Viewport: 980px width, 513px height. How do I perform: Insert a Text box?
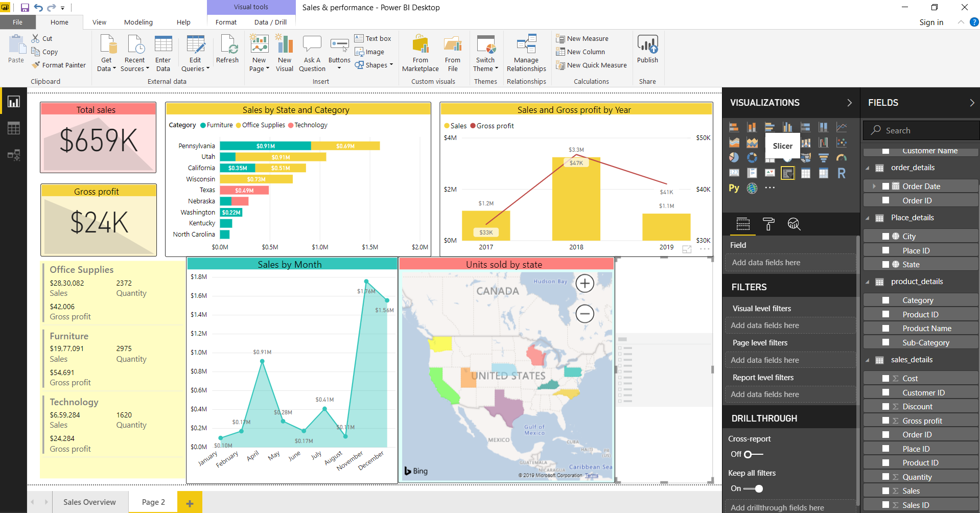[373, 38]
